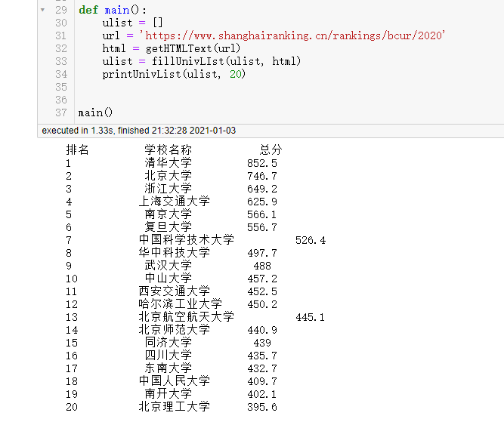Click 东南大学 in the output
This screenshot has height=422, width=504.
[168, 368]
